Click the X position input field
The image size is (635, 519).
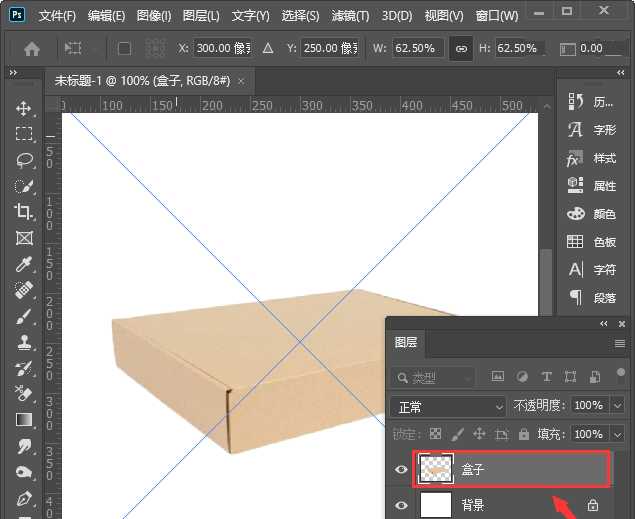tap(225, 48)
